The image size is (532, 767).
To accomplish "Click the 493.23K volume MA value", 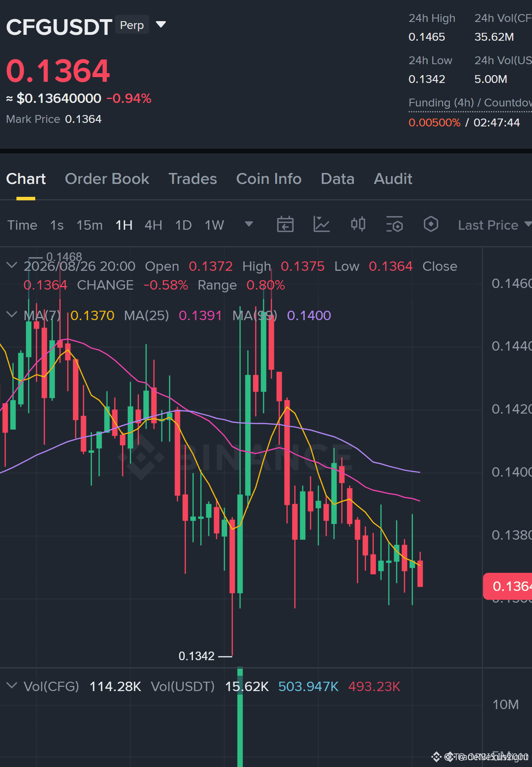I will 374,686.
